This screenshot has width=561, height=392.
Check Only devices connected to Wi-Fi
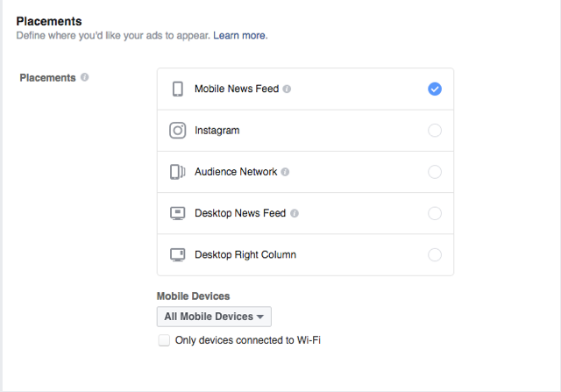164,340
